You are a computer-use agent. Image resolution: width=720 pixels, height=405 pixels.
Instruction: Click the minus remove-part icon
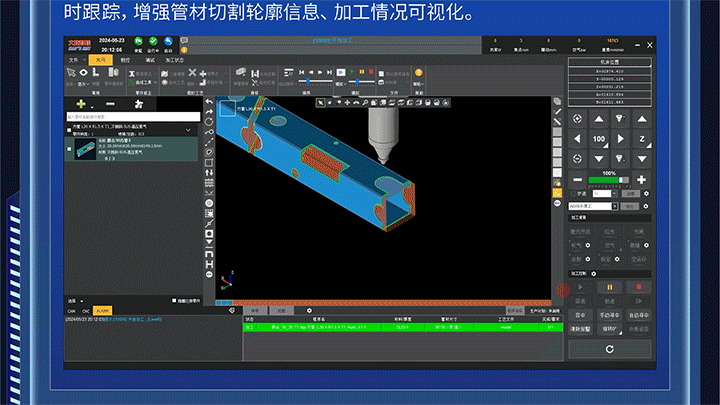click(110, 104)
